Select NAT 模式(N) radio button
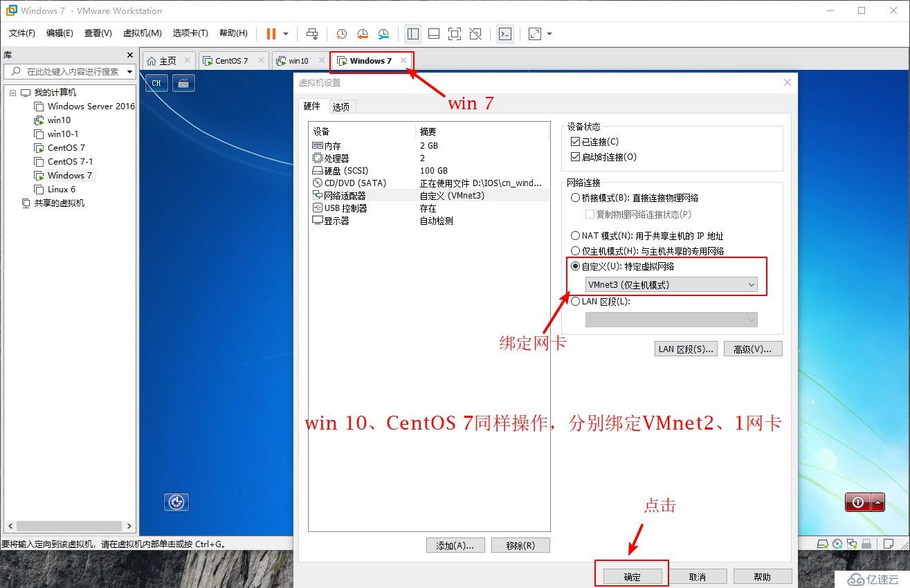 tap(575, 236)
